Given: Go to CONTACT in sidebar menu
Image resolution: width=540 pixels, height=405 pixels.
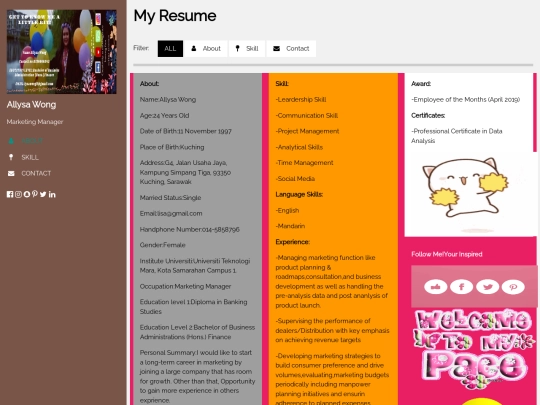Looking at the screenshot, I should click(36, 173).
